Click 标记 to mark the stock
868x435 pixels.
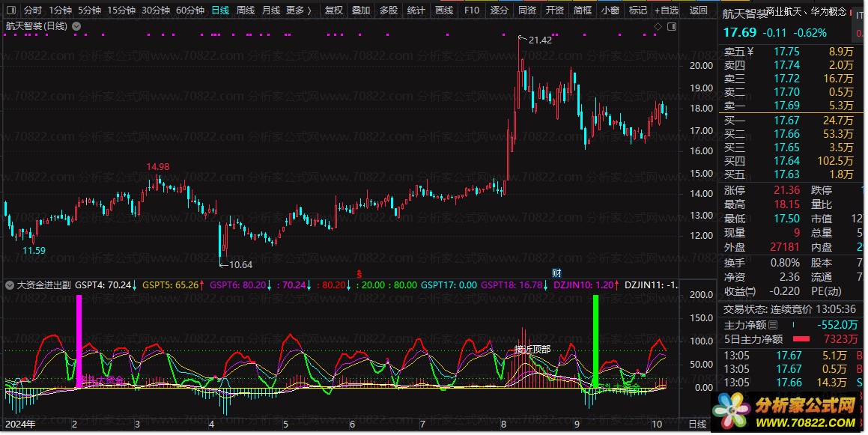638,10
